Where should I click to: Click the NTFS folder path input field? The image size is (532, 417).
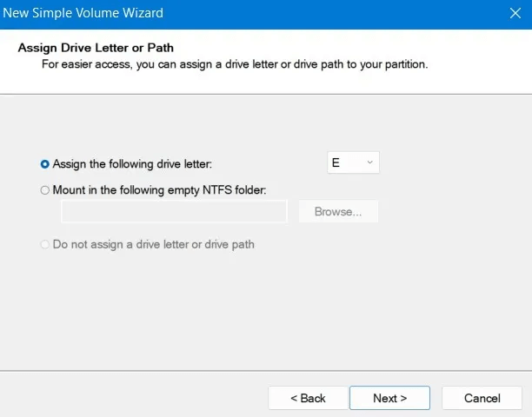pyautogui.click(x=174, y=211)
